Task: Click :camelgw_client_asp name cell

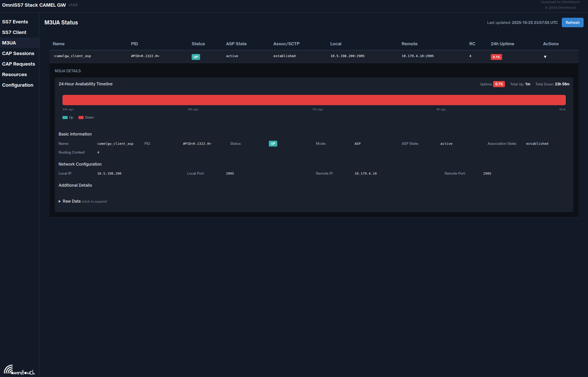Action: pos(72,56)
